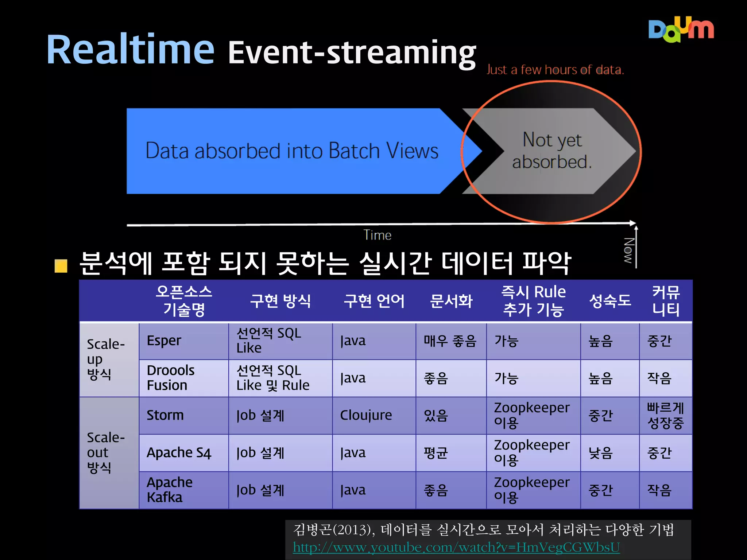The height and width of the screenshot is (560, 747).
Task: Click the 문서화 column header
Action: (451, 301)
